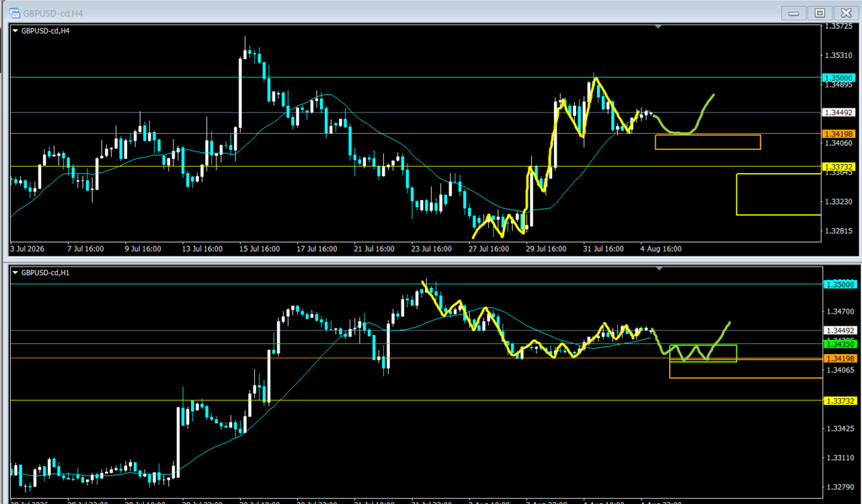Restore the GBPUSD-cd,H4 chart window size
The height and width of the screenshot is (504, 862).
(820, 13)
